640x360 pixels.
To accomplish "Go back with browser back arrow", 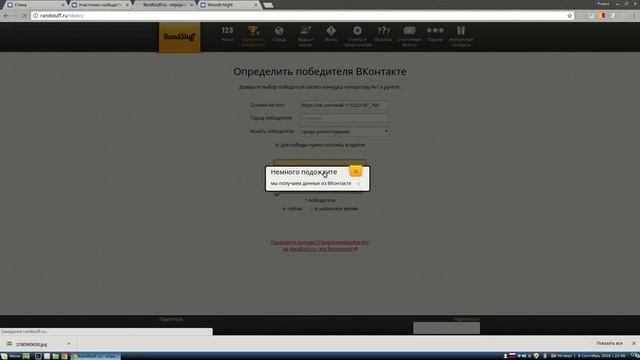I will click(6, 16).
